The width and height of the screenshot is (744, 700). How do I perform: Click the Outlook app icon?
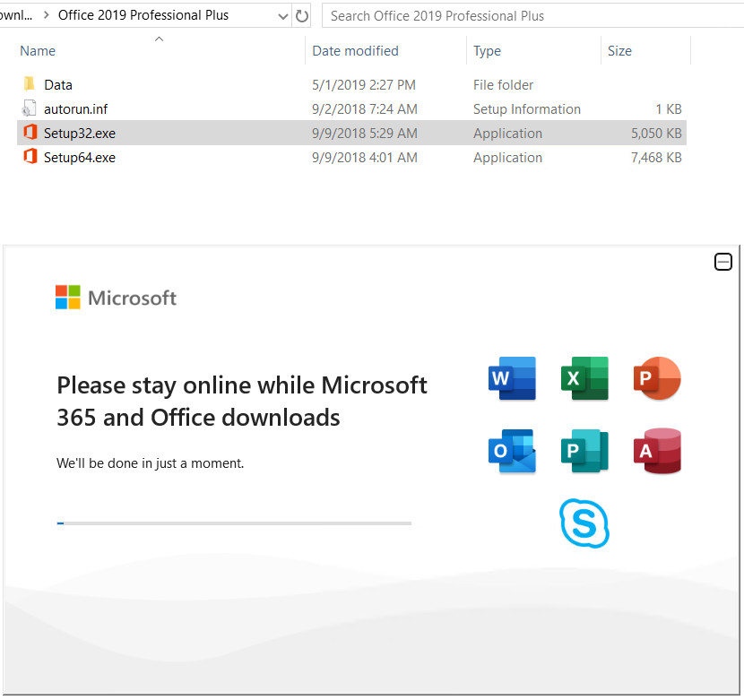point(512,451)
